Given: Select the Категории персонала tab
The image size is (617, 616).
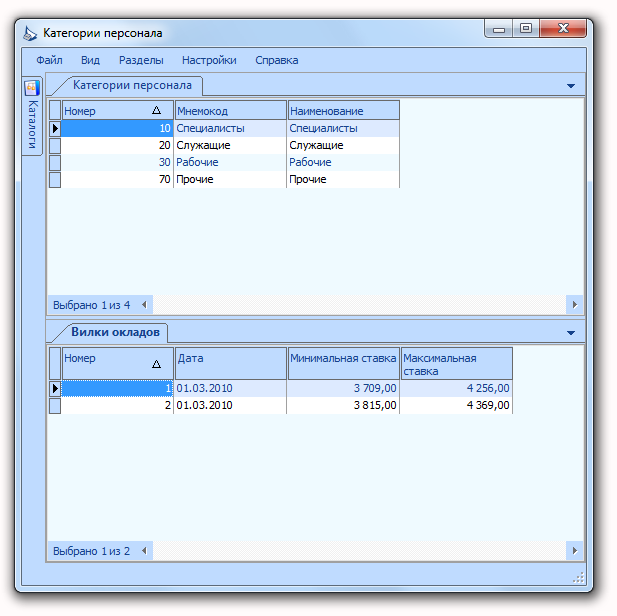Looking at the screenshot, I should [132, 85].
